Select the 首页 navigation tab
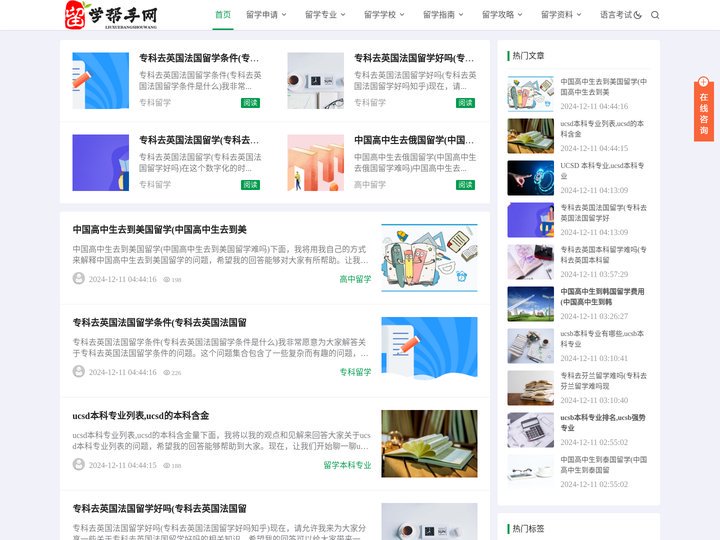 223,15
